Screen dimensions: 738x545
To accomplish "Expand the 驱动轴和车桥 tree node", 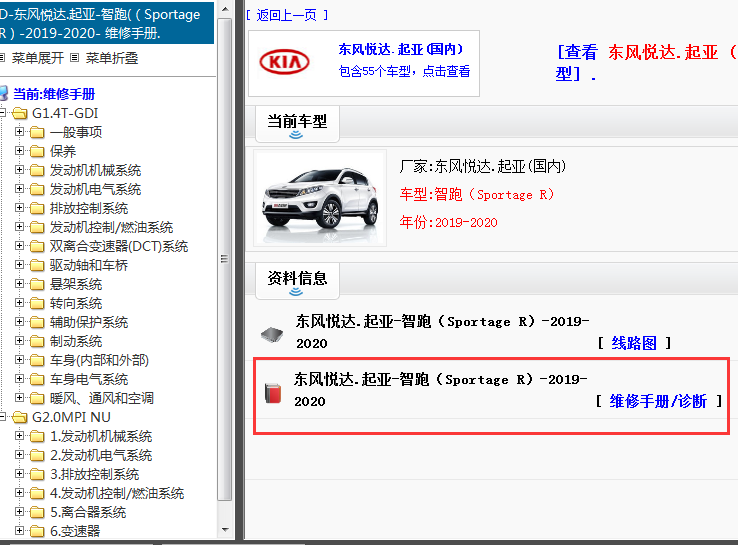I will [x=19, y=264].
